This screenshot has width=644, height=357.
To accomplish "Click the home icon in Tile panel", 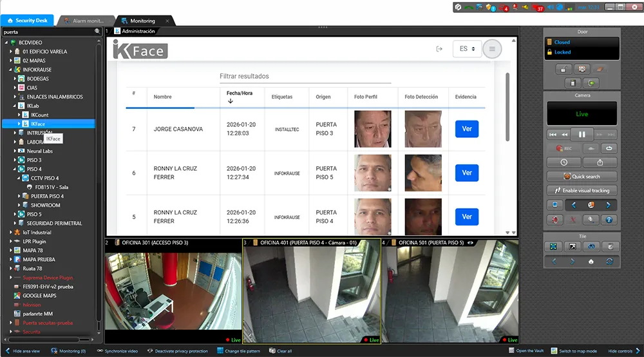I will 591,262.
